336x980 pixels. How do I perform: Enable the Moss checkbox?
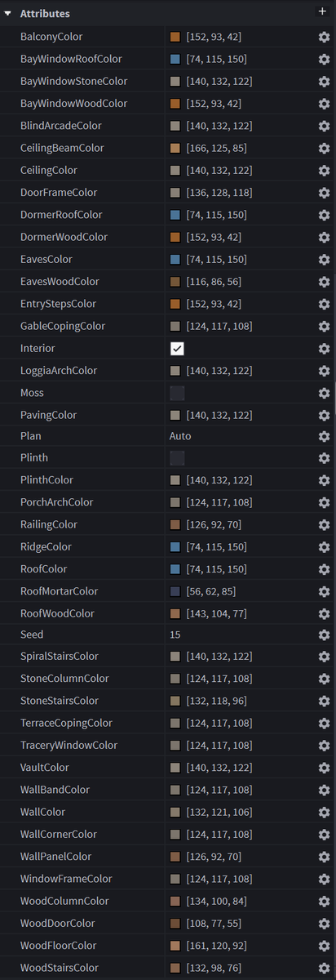point(177,394)
